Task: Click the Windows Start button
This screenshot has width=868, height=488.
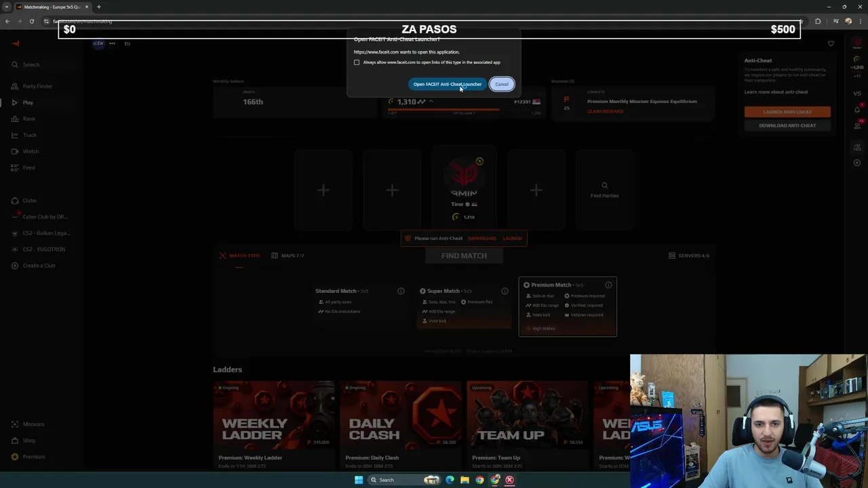Action: 359,480
